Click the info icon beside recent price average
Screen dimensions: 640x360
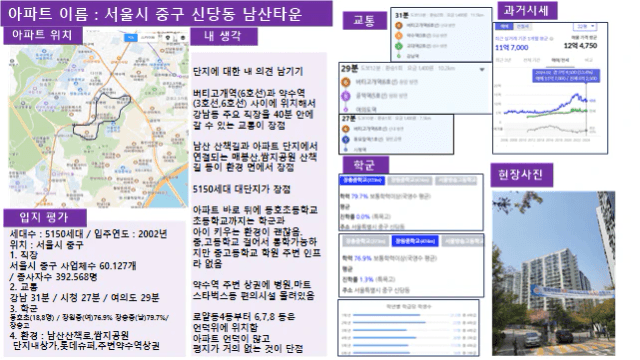click(551, 39)
